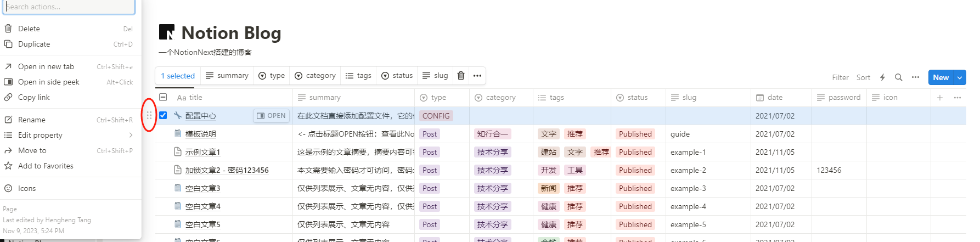
Task: Toggle the select-all checkbox in header
Action: click(163, 97)
